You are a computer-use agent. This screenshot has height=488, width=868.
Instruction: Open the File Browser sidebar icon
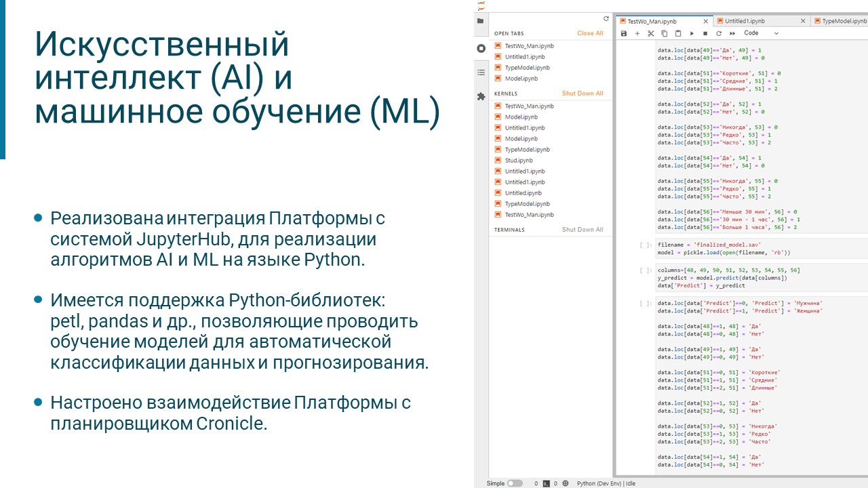[x=481, y=21]
